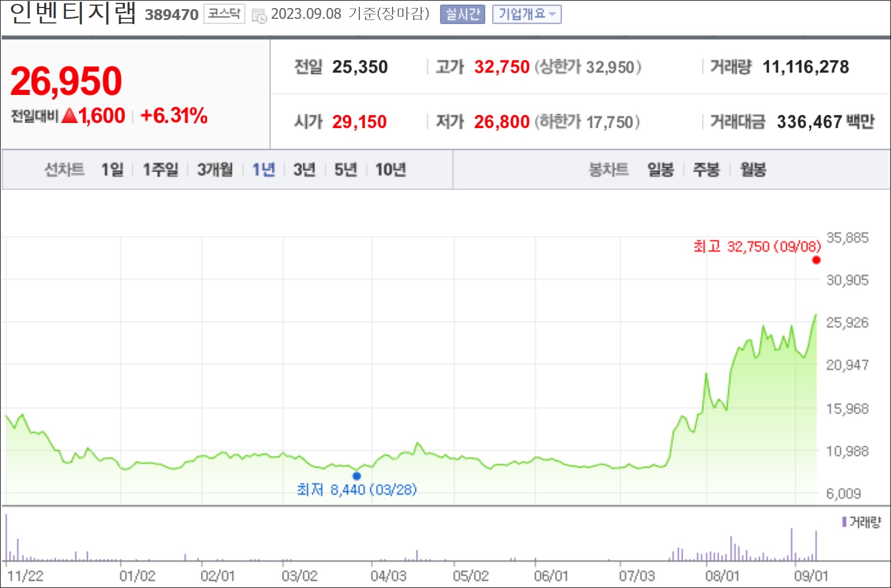Viewport: 891px width, 588px height.
Task: Click the stock code 389470
Action: [172, 15]
